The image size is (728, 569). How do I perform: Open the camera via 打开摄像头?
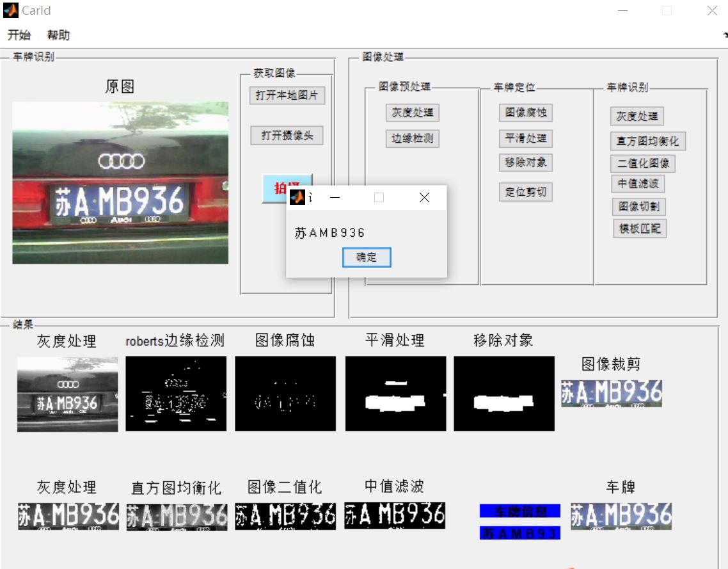click(287, 135)
